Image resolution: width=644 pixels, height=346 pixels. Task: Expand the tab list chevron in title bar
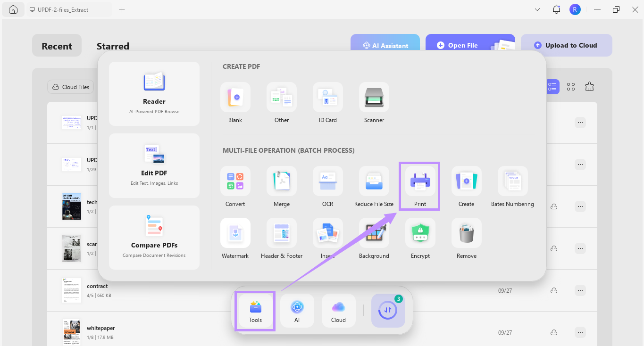(x=537, y=9)
